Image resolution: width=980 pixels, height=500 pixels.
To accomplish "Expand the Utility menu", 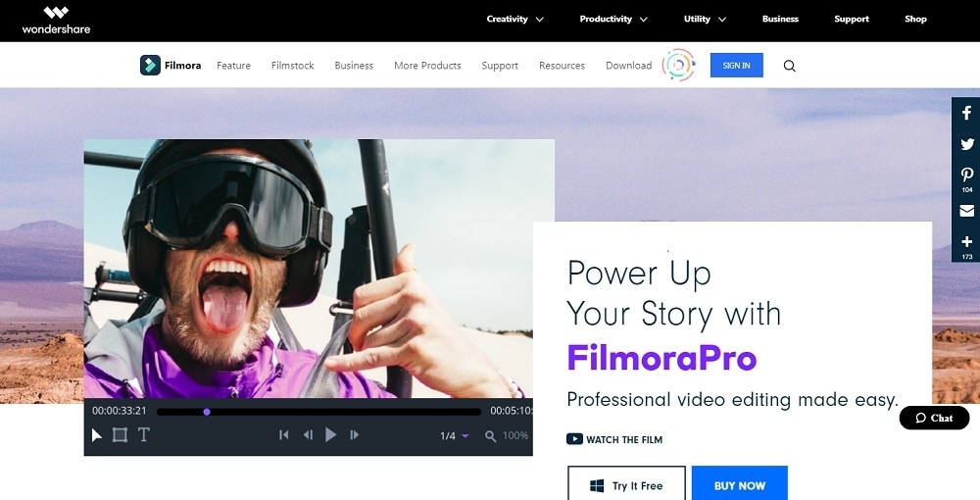I will (705, 19).
